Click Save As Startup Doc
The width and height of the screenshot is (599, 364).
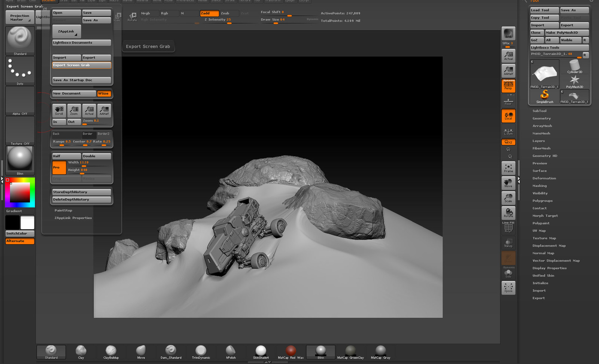[82, 80]
